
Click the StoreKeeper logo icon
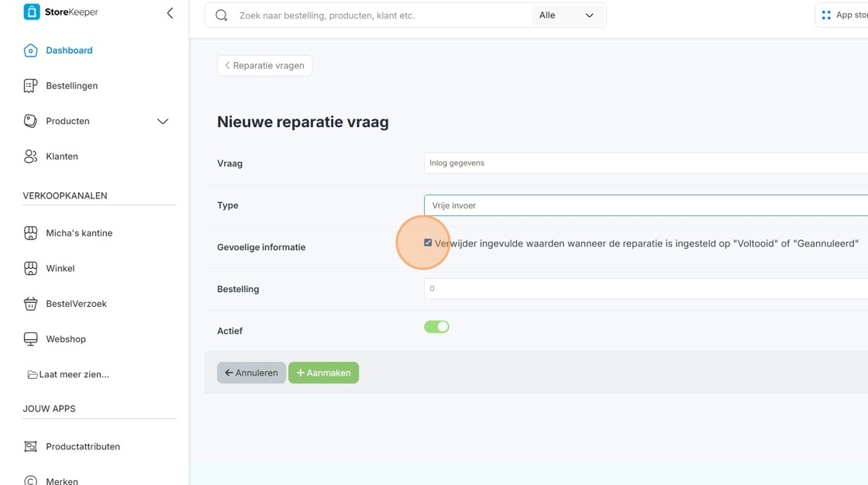pyautogui.click(x=32, y=12)
